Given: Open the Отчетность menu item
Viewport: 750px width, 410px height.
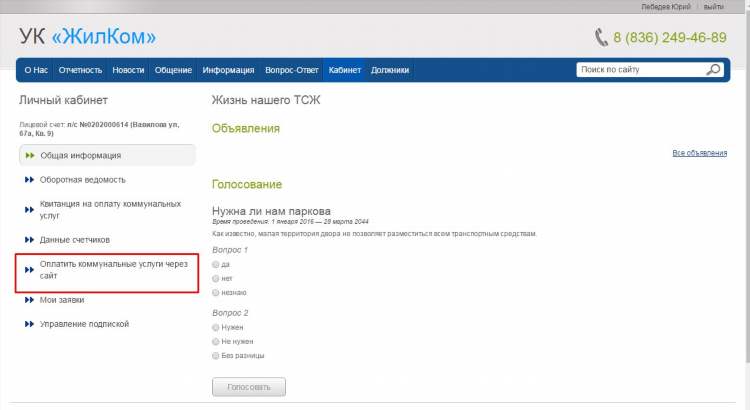Looking at the screenshot, I should tap(80, 70).
